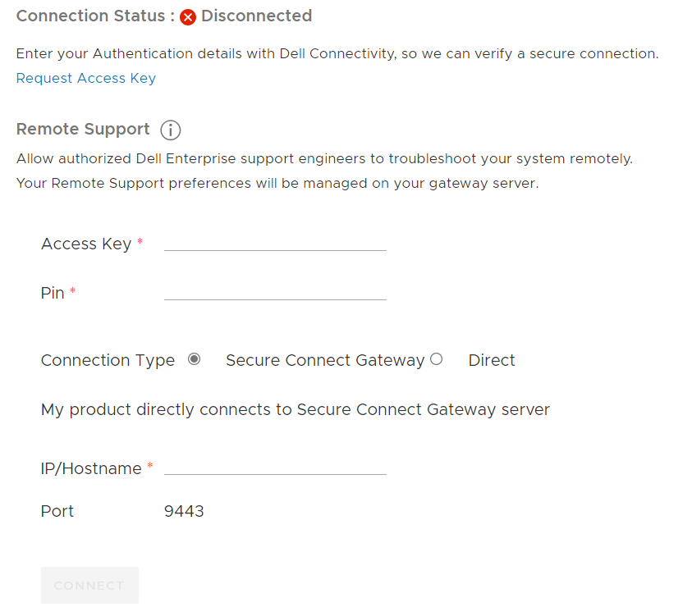Click the Remote Support heading
Viewport: 692px width, 616px height.
pos(82,129)
